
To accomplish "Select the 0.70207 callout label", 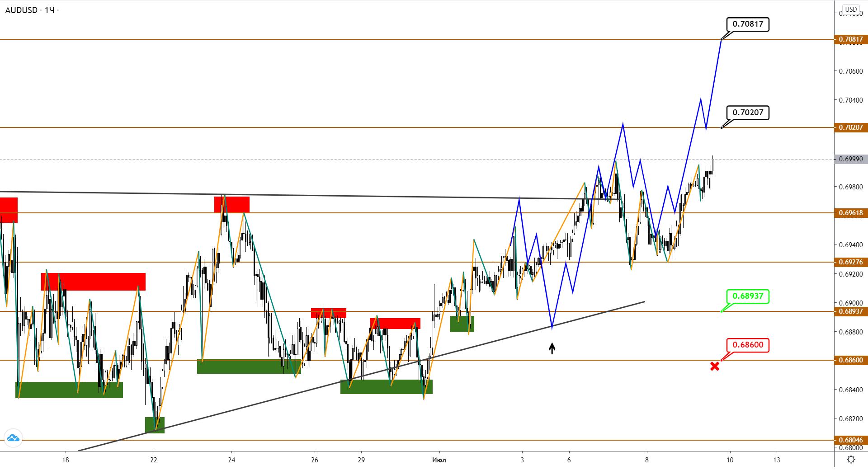I will 748,113.
